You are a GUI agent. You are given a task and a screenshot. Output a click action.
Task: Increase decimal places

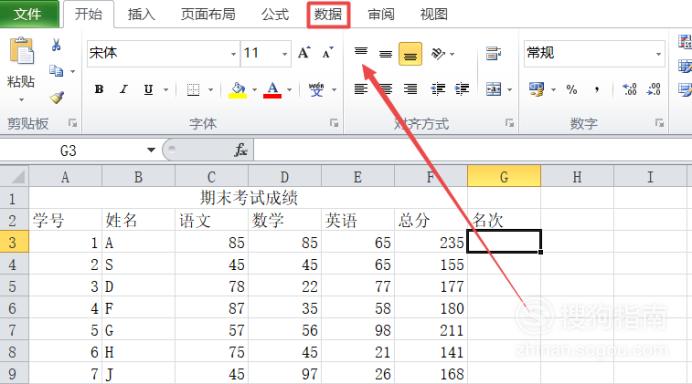pyautogui.click(x=629, y=90)
